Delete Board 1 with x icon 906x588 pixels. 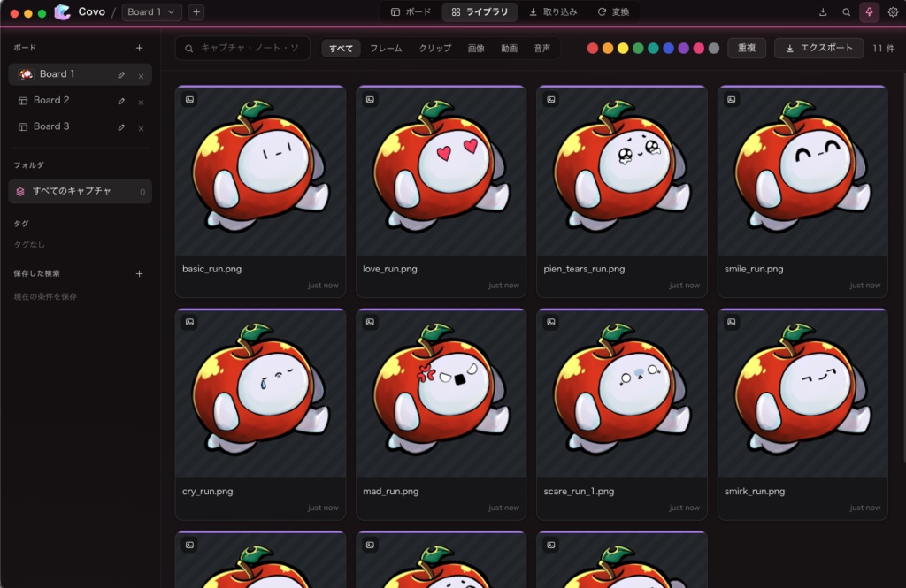[x=141, y=76]
